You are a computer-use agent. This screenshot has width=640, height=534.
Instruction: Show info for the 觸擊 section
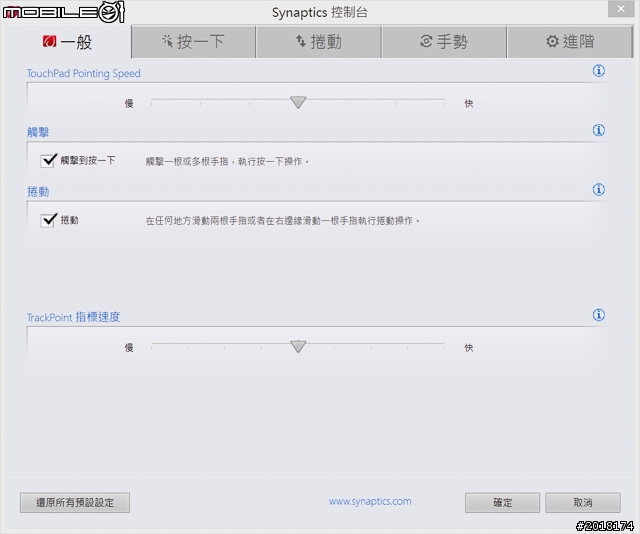[598, 130]
